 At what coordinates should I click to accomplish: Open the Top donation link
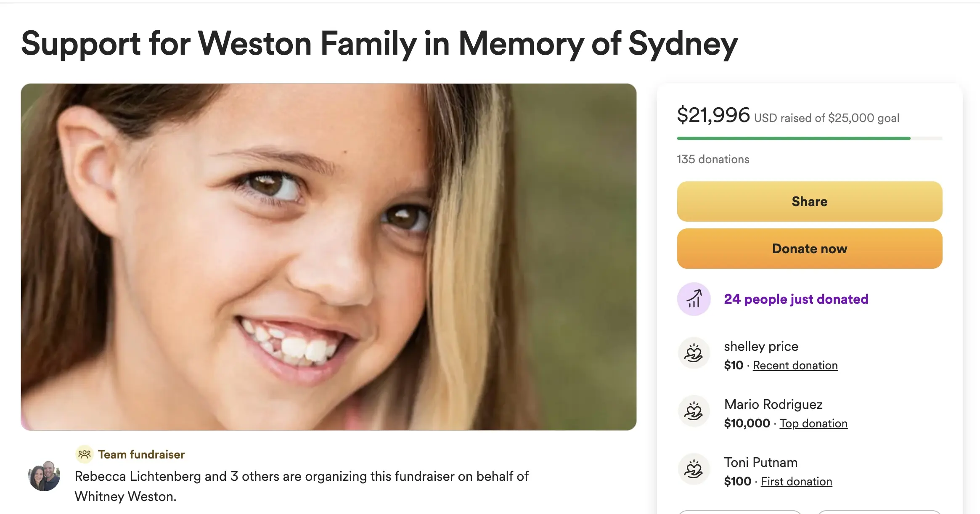point(813,424)
